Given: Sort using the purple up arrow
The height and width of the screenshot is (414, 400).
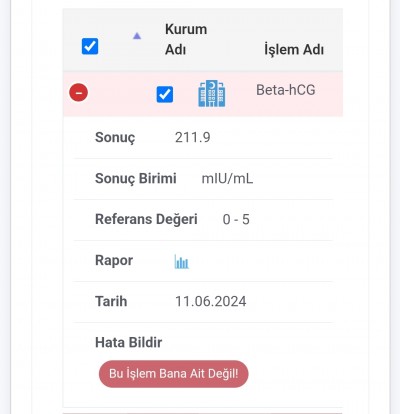Looking at the screenshot, I should pyautogui.click(x=137, y=36).
